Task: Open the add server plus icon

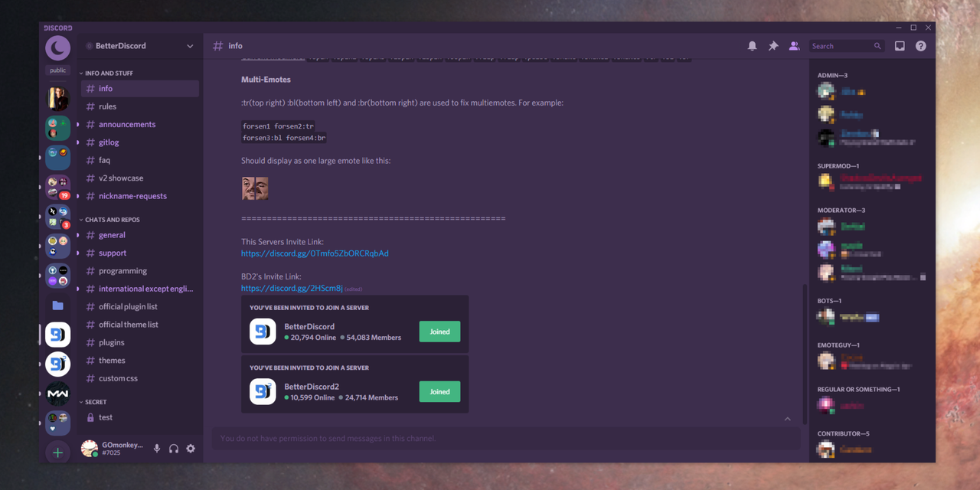Action: coord(57,452)
